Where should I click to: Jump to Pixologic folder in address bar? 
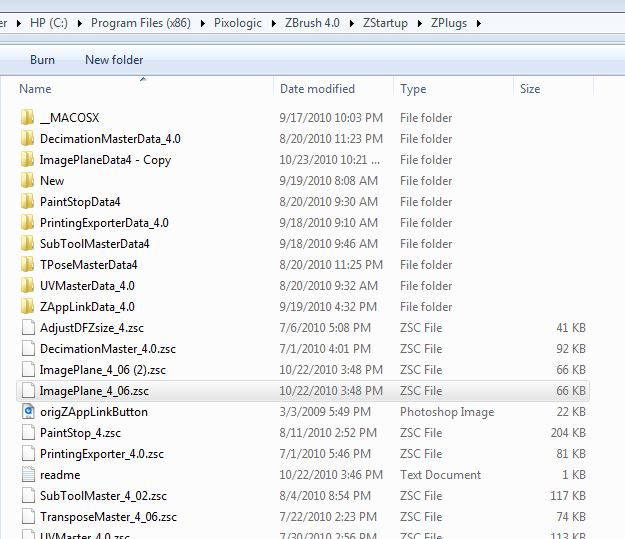click(x=238, y=23)
